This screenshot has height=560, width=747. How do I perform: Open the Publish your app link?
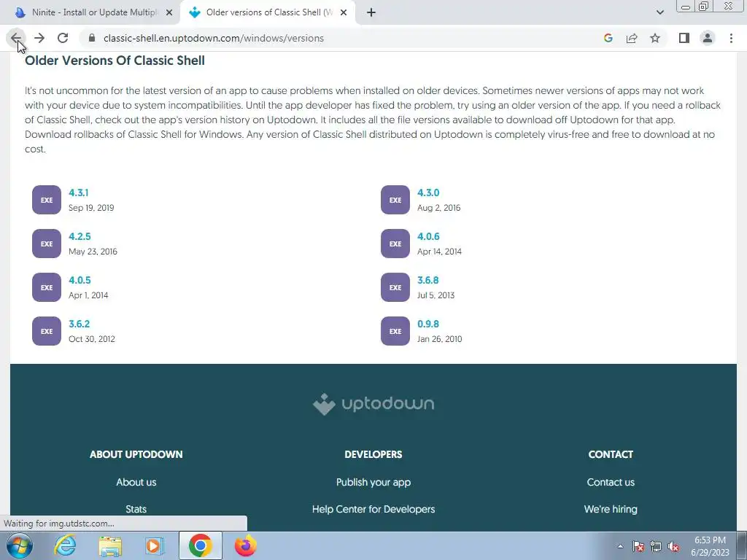click(x=373, y=483)
